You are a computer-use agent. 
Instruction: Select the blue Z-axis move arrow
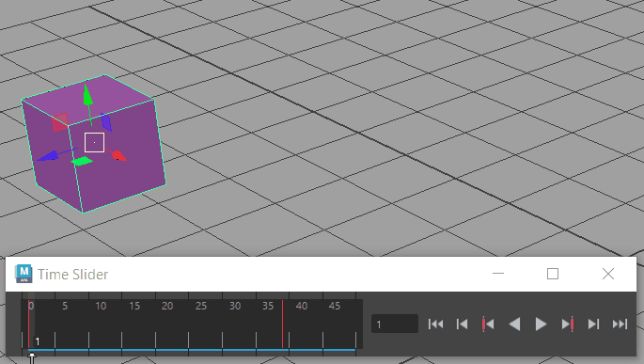[48, 156]
